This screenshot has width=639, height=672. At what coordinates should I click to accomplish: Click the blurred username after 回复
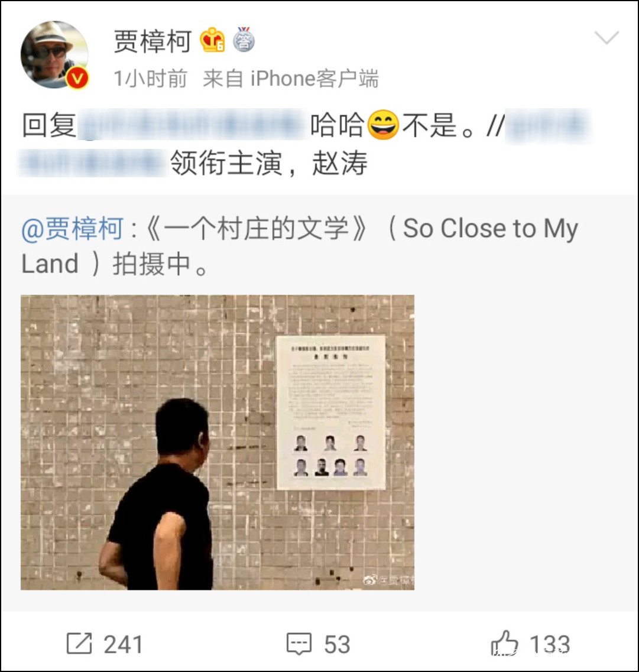pos(194,125)
